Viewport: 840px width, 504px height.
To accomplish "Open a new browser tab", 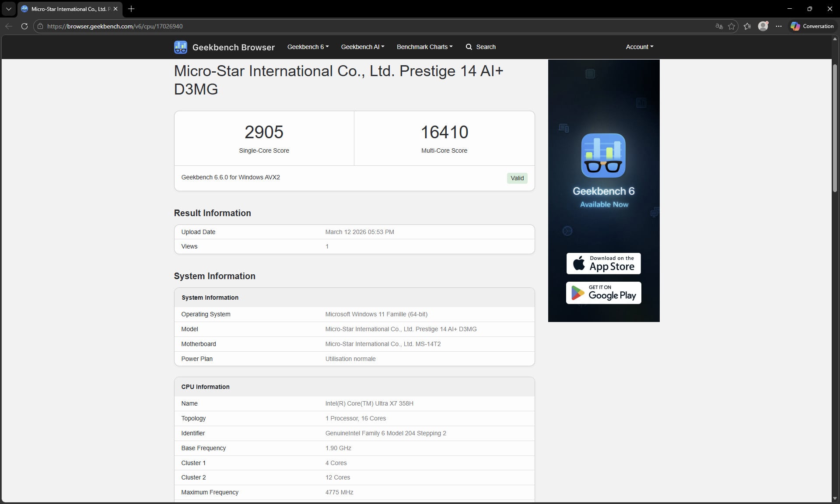I will click(x=131, y=9).
